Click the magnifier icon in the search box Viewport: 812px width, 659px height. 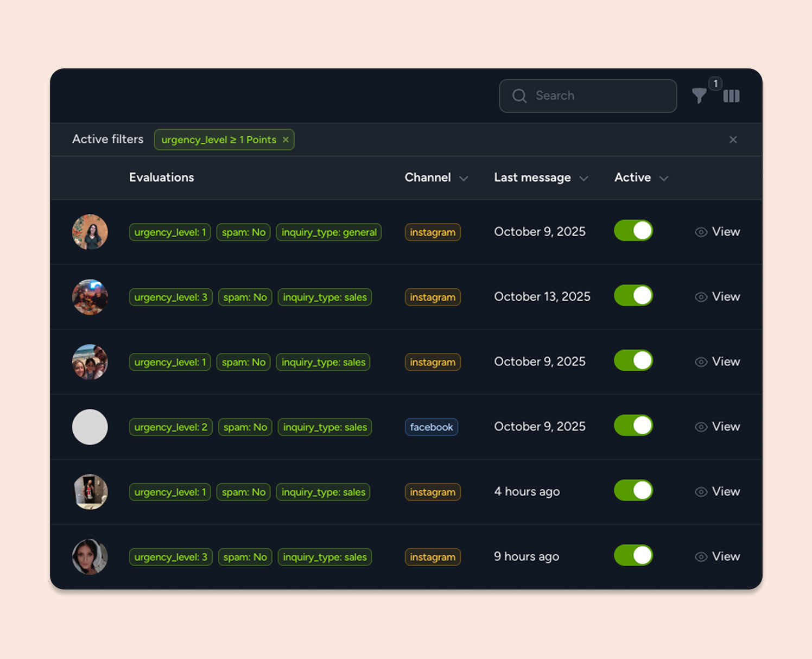[x=519, y=96]
